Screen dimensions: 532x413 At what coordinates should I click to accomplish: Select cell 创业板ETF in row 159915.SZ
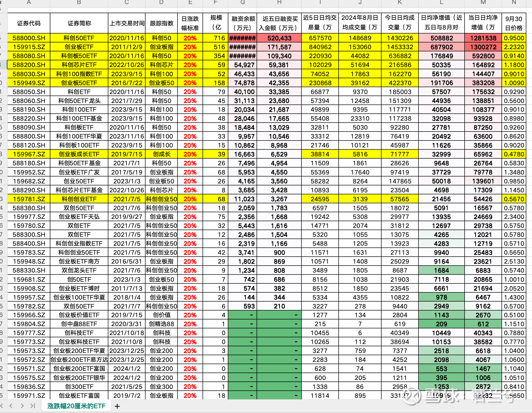point(79,47)
